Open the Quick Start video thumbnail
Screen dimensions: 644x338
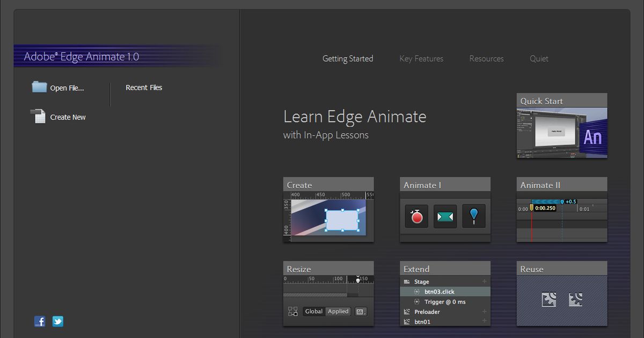561,129
